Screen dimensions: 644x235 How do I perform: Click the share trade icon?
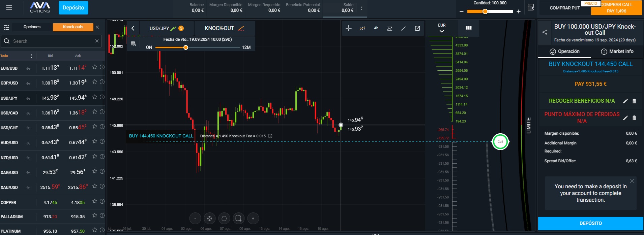click(x=545, y=32)
